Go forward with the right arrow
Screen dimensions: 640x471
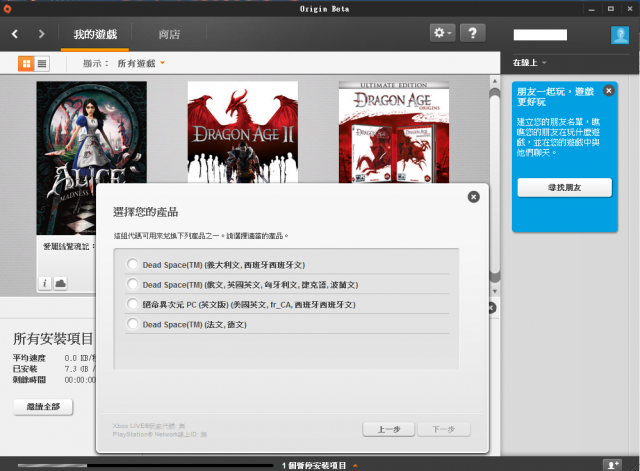coord(41,34)
